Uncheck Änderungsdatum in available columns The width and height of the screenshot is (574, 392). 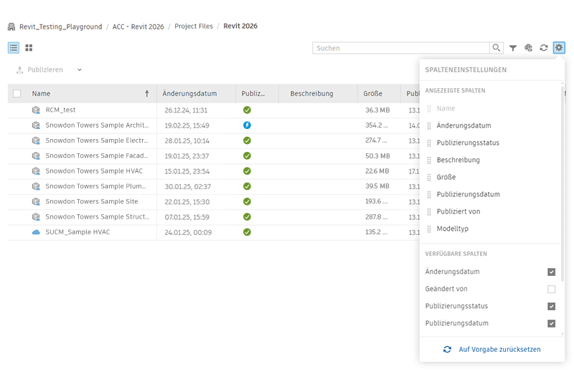[x=551, y=272]
